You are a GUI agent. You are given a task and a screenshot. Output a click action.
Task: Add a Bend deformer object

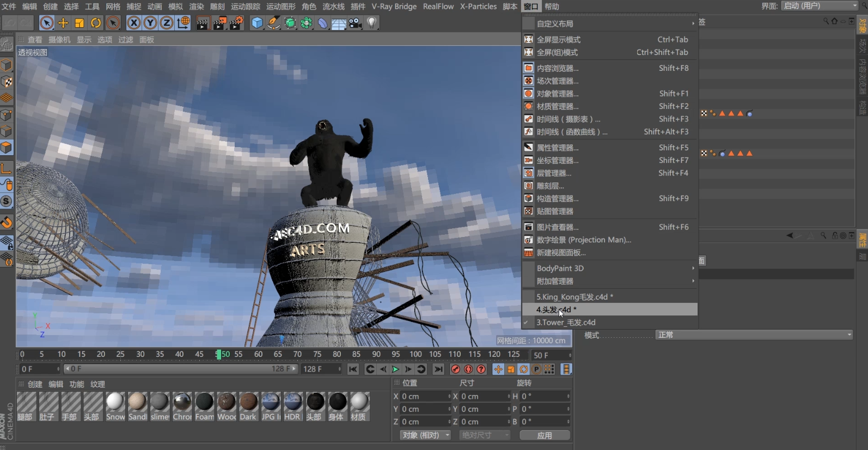point(323,23)
